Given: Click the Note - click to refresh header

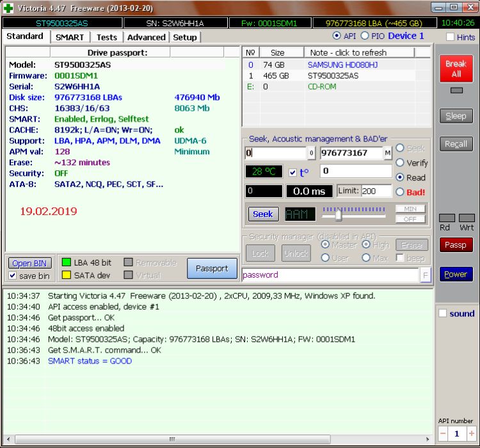Looking at the screenshot, I should 359,52.
